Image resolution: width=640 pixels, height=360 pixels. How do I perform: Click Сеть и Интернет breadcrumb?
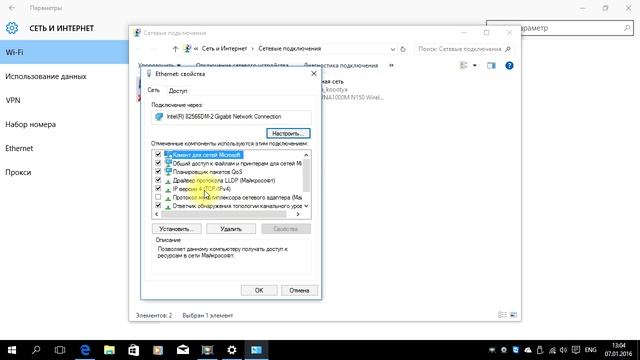(224, 49)
